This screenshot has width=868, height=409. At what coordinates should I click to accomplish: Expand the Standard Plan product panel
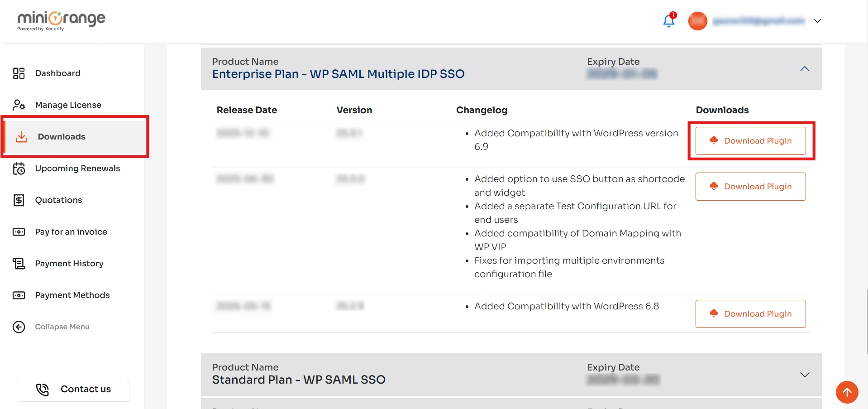805,375
